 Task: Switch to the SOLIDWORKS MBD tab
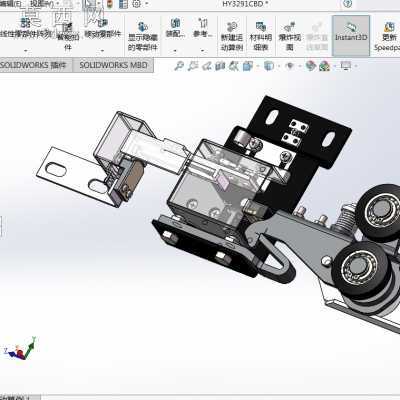tap(113, 65)
